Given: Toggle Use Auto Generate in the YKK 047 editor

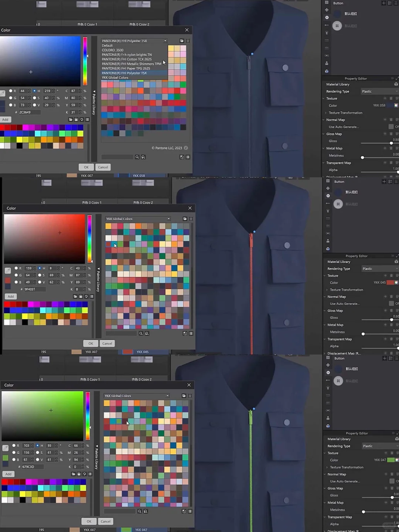Looking at the screenshot, I should (x=392, y=481).
